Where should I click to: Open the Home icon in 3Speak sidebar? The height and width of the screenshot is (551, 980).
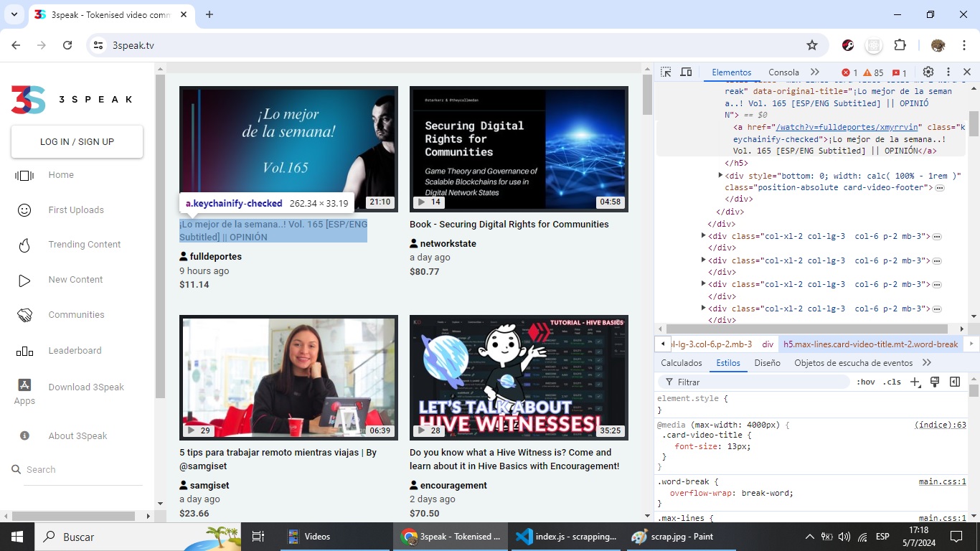pyautogui.click(x=24, y=175)
